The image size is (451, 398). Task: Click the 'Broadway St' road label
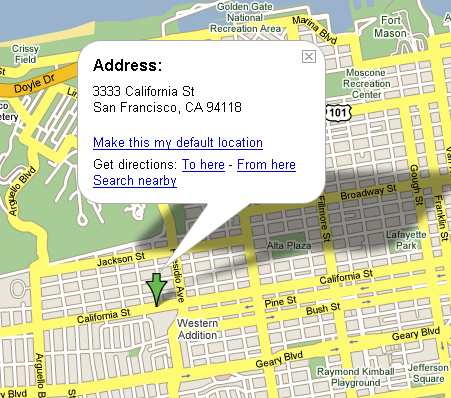point(368,192)
